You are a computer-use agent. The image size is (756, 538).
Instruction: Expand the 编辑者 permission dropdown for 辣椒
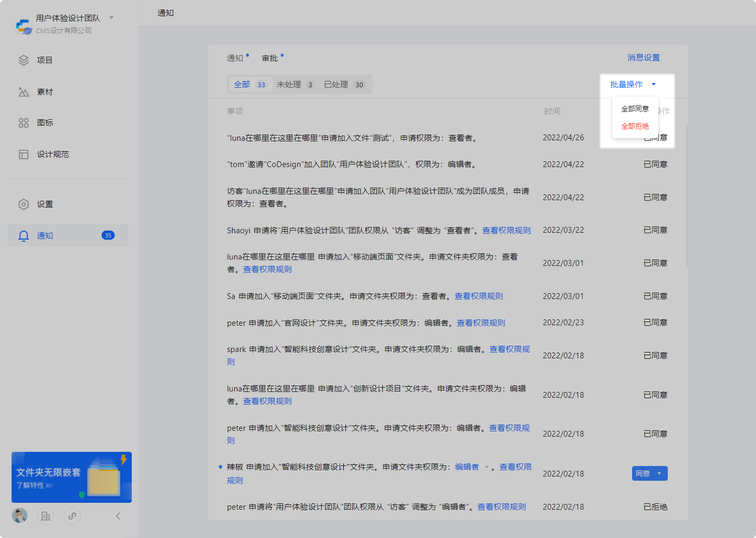[487, 467]
